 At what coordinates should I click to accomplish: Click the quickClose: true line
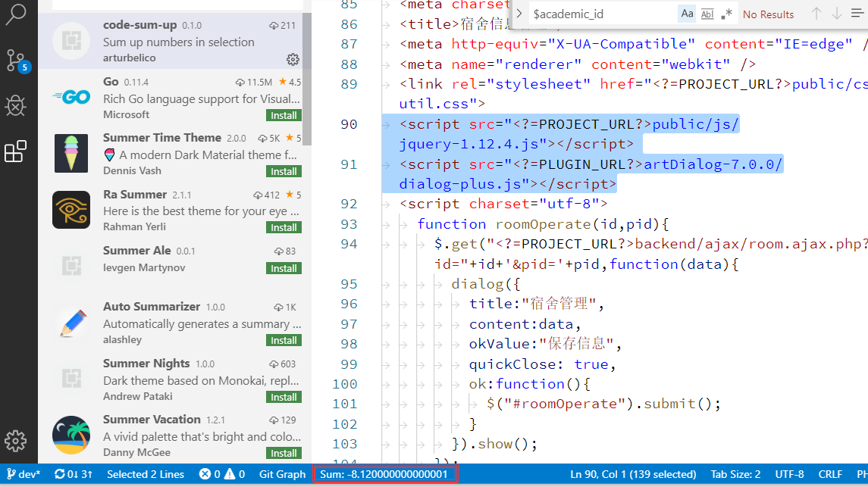(543, 364)
